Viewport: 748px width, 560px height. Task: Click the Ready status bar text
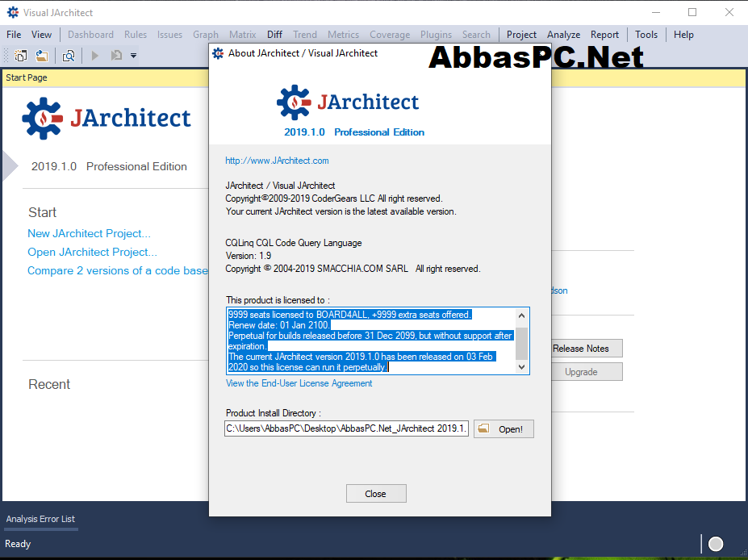coord(18,544)
